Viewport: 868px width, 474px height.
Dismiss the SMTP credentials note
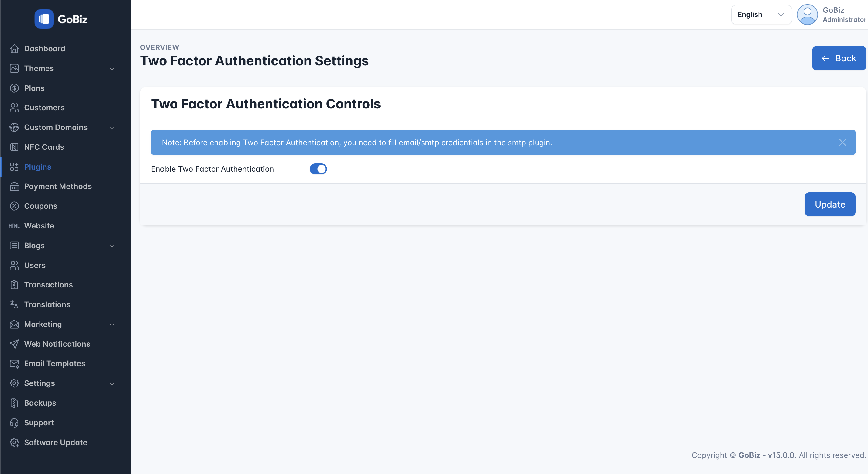[842, 142]
